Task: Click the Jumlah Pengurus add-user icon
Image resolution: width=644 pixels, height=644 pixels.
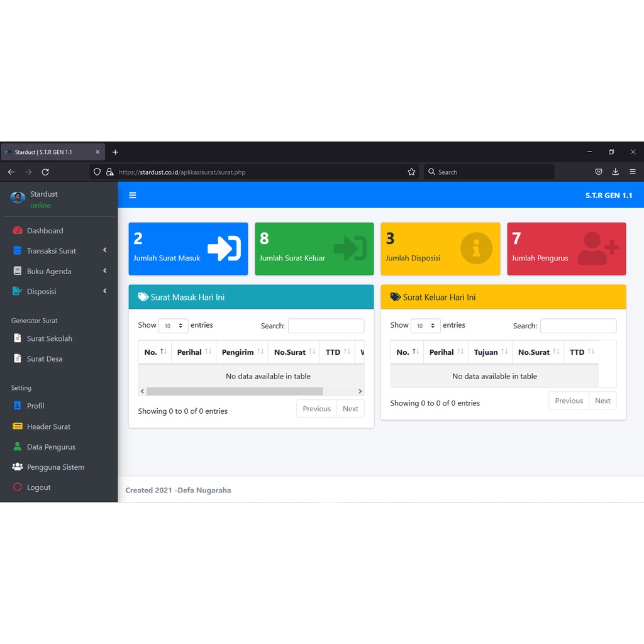Action: [x=597, y=248]
